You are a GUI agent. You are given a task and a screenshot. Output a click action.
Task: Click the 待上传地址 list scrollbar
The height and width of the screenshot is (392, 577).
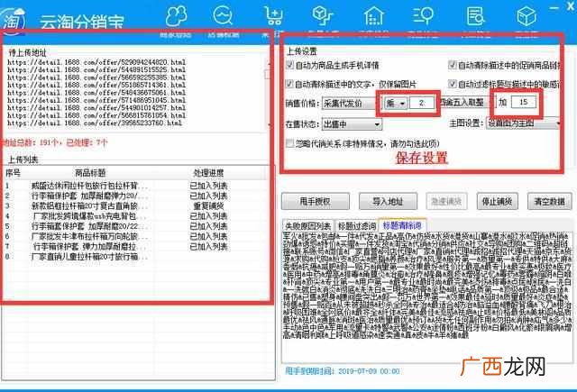pyautogui.click(x=268, y=92)
